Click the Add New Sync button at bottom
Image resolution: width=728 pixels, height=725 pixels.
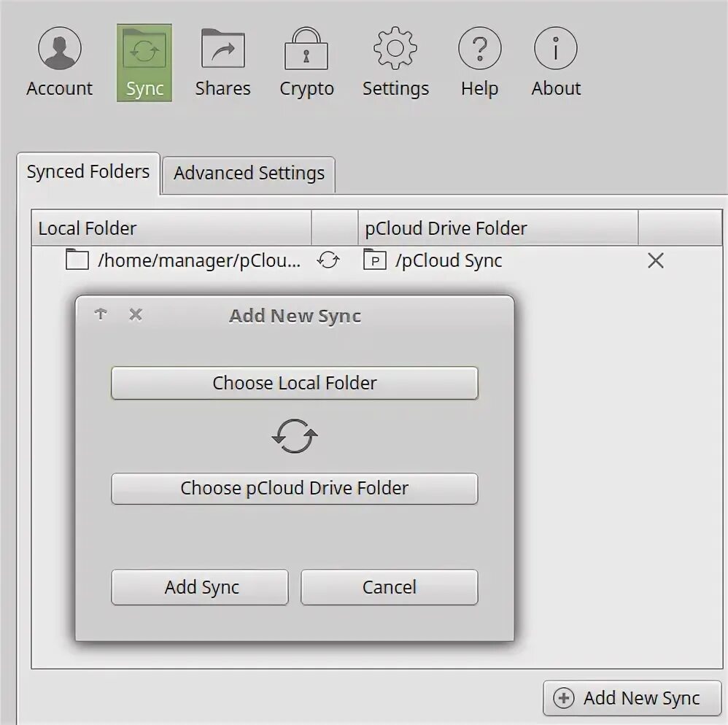coord(632,698)
